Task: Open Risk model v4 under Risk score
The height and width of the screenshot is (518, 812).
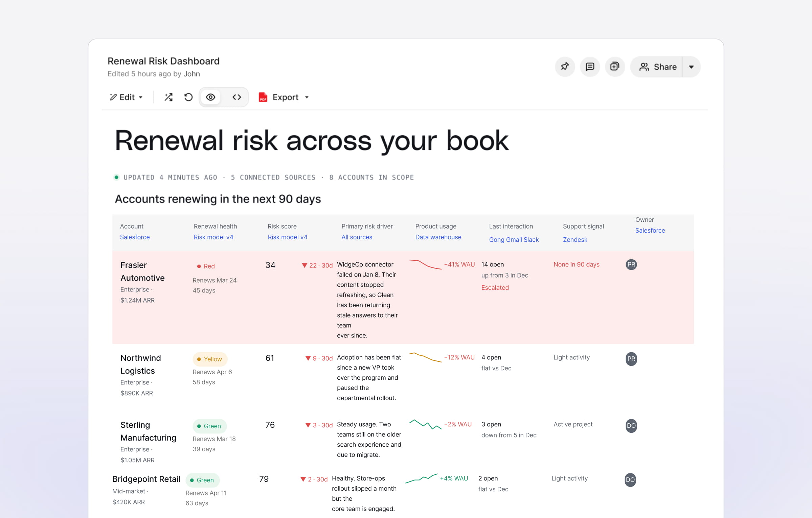Action: pos(288,237)
